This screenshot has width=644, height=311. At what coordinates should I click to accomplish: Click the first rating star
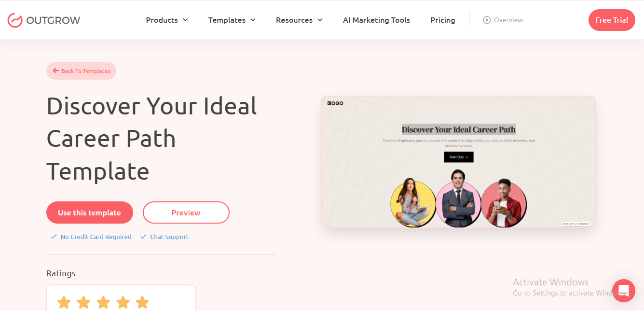(x=64, y=303)
